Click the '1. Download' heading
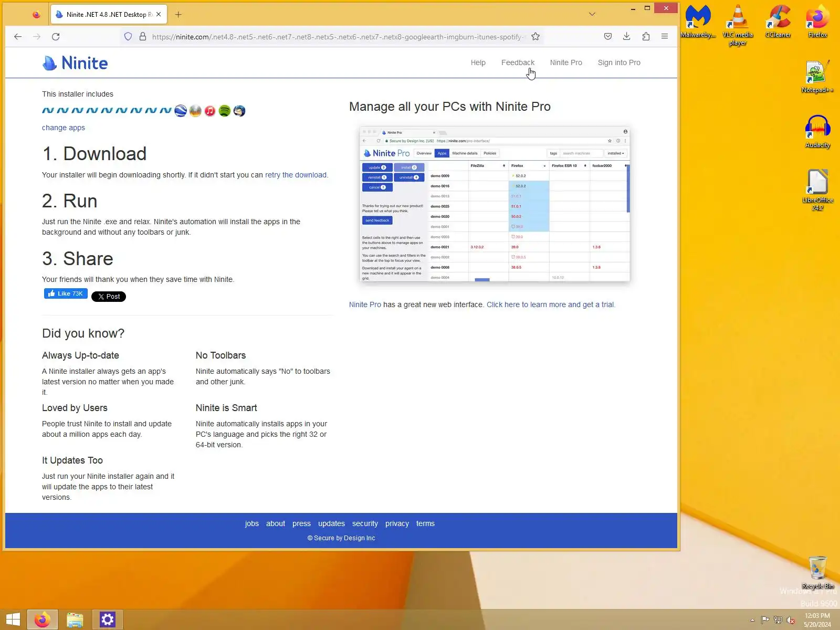 (94, 154)
